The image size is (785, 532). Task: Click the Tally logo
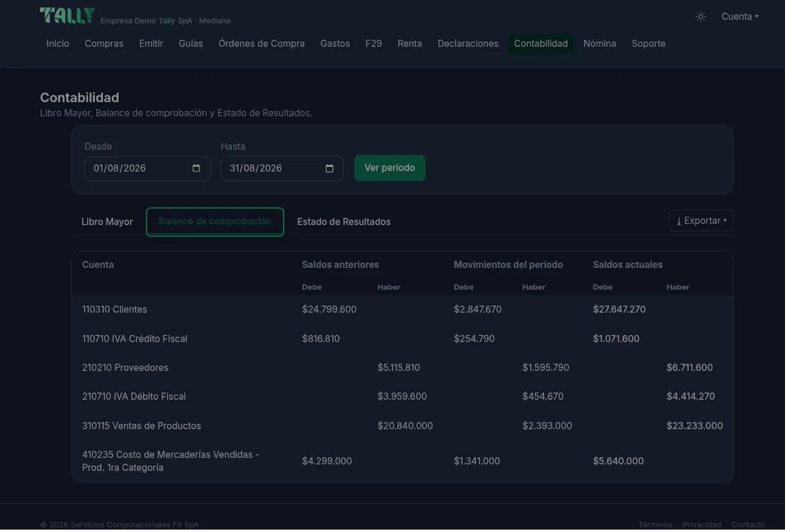pyautogui.click(x=67, y=15)
